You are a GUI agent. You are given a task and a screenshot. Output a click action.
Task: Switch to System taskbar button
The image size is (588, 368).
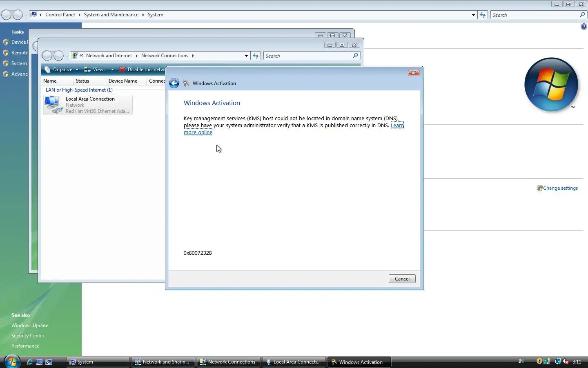(x=98, y=362)
